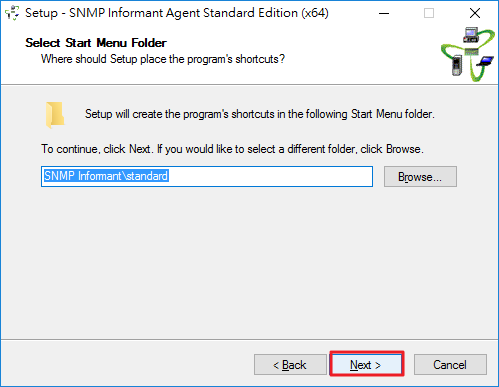Click the laptop icon in the logo
Image resolution: width=499 pixels, height=387 pixels.
485,62
